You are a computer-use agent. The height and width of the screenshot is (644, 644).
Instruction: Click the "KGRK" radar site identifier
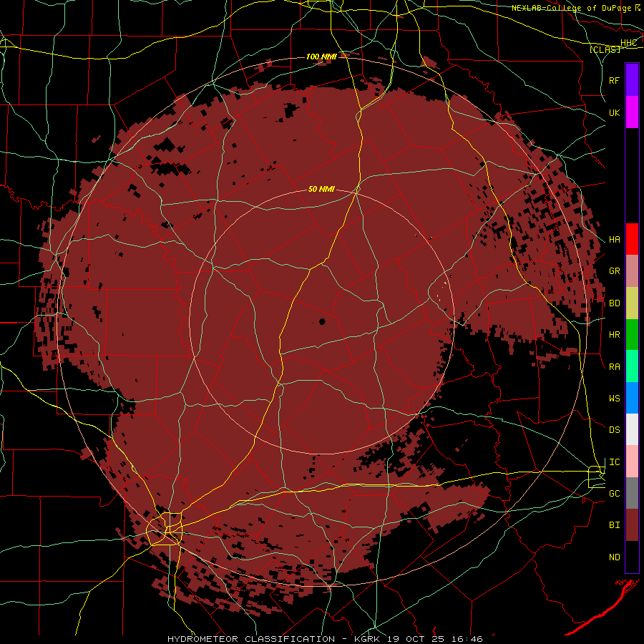click(367, 639)
